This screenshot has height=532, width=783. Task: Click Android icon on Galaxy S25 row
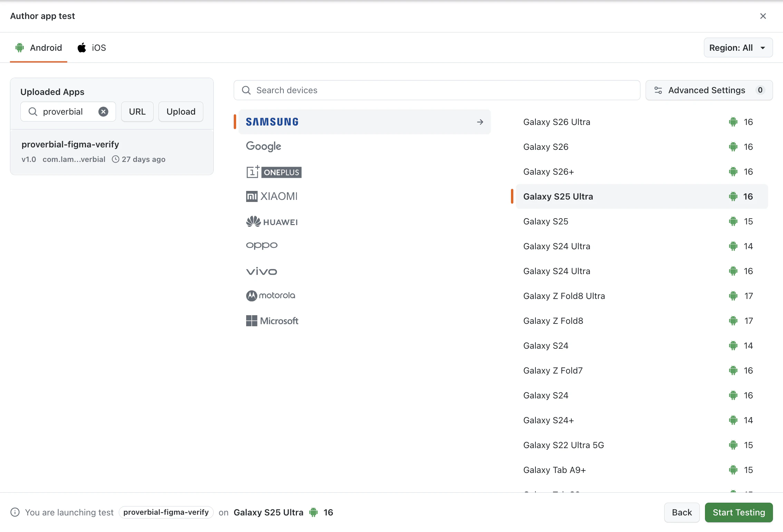[733, 221]
